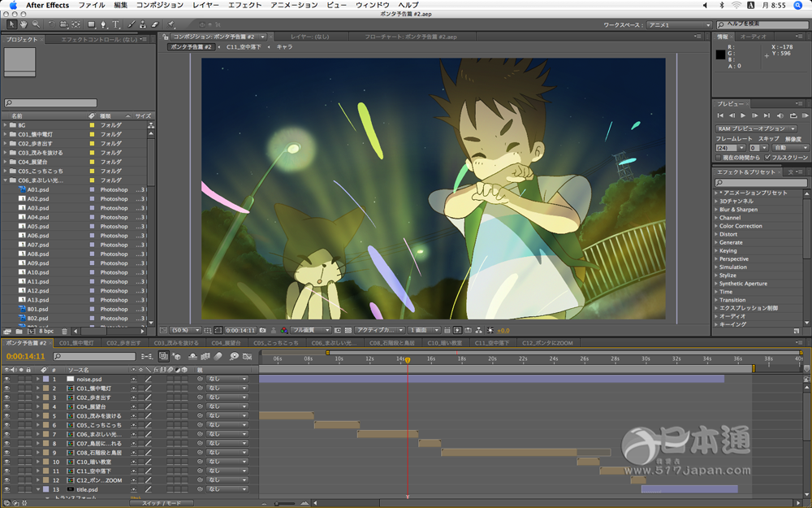The width and height of the screenshot is (812, 508).
Task: Click the 8 bpc color depth button
Action: tap(46, 332)
